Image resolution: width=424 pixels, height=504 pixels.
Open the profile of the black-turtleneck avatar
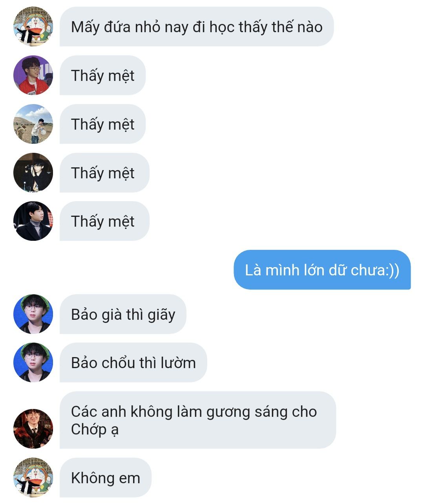click(33, 221)
